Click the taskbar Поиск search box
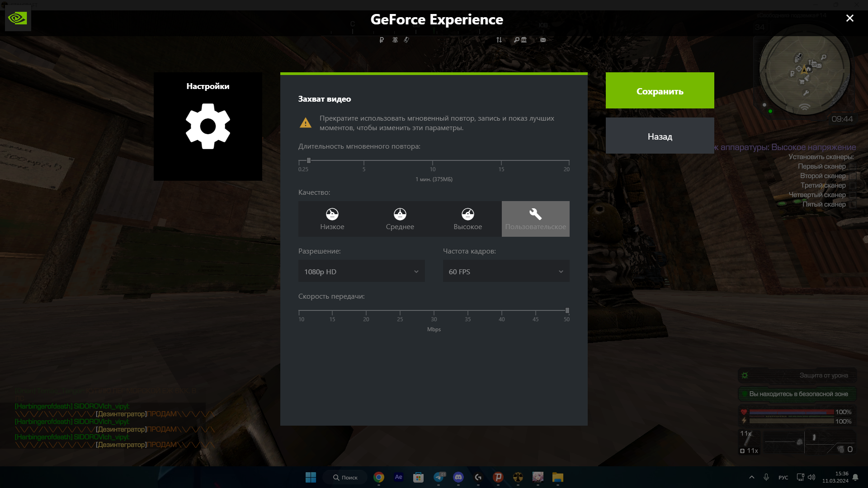This screenshot has height=488, width=868. coord(345,477)
